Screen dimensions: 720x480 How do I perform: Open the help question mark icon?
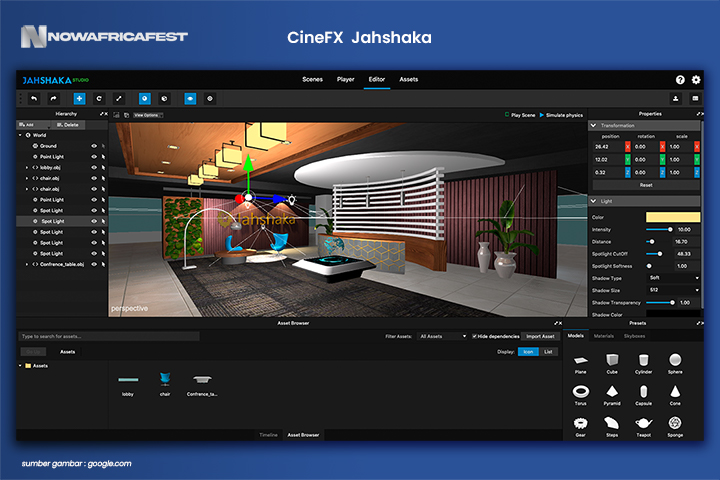coord(680,80)
